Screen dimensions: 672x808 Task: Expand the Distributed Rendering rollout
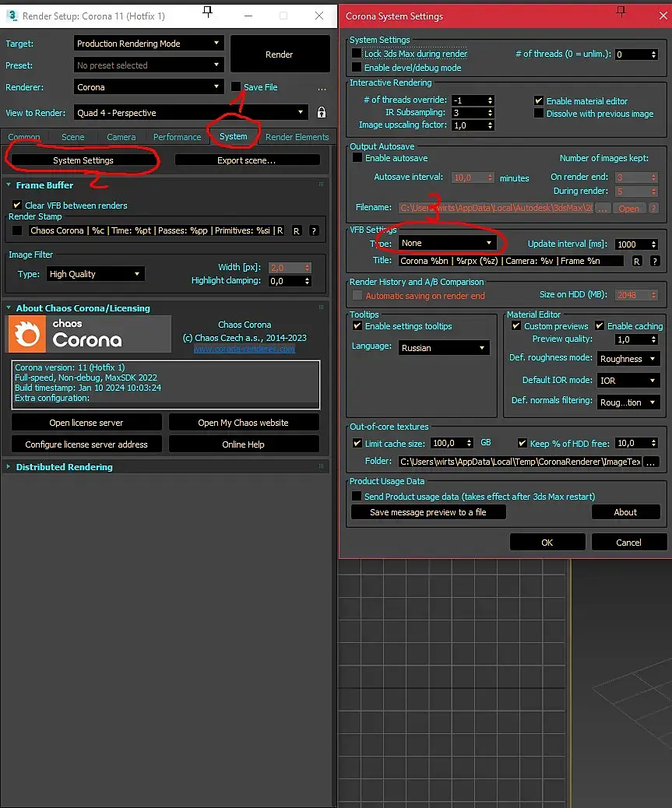9,466
